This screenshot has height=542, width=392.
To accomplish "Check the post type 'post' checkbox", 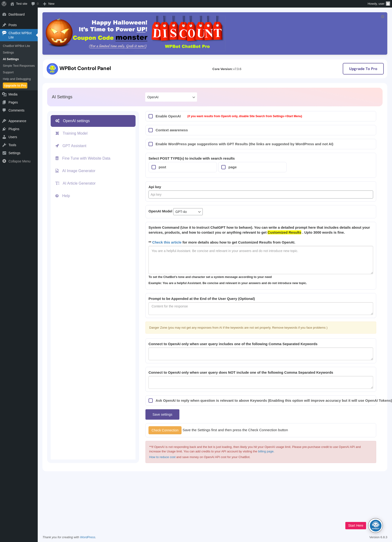I will pos(154,167).
